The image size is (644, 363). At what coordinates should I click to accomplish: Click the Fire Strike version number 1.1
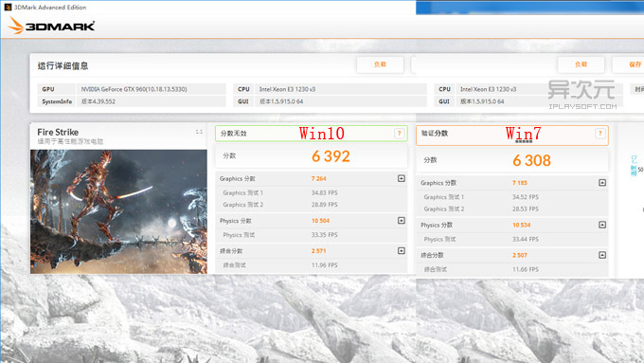click(x=199, y=132)
